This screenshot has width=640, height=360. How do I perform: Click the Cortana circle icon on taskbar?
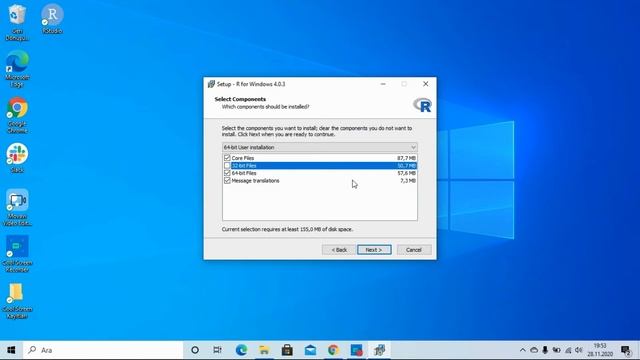click(x=195, y=350)
